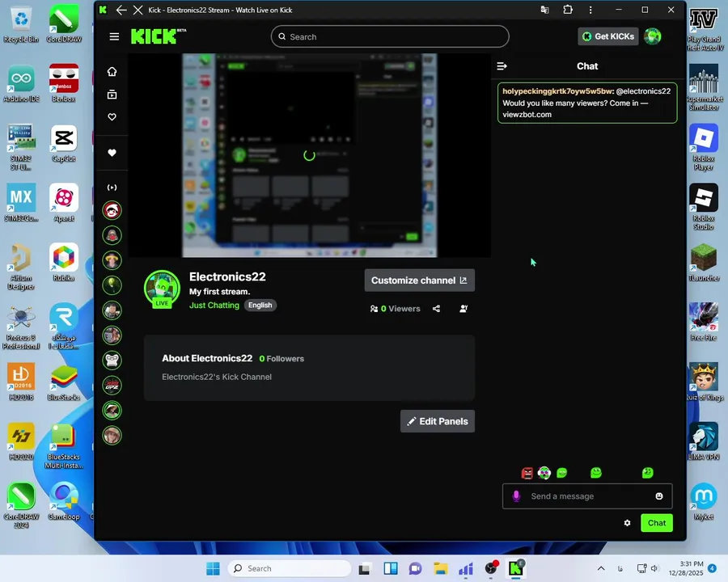
Task: Insert the red angry emote
Action: click(x=527, y=473)
